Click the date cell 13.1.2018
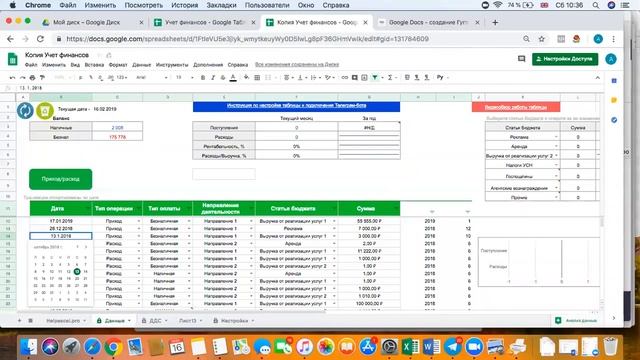The height and width of the screenshot is (360, 640). [61, 236]
